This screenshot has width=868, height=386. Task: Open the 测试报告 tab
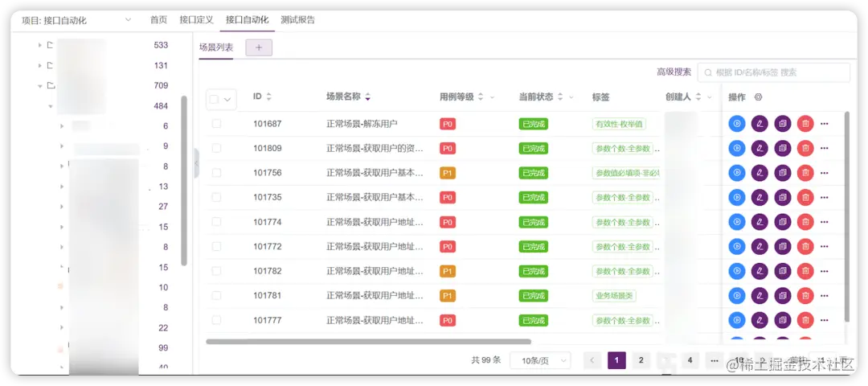(x=298, y=20)
